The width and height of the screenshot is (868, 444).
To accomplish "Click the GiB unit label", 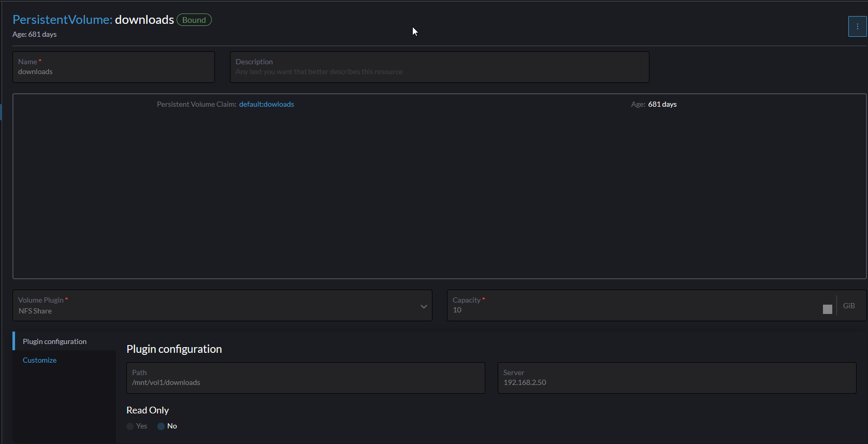I will pos(849,306).
